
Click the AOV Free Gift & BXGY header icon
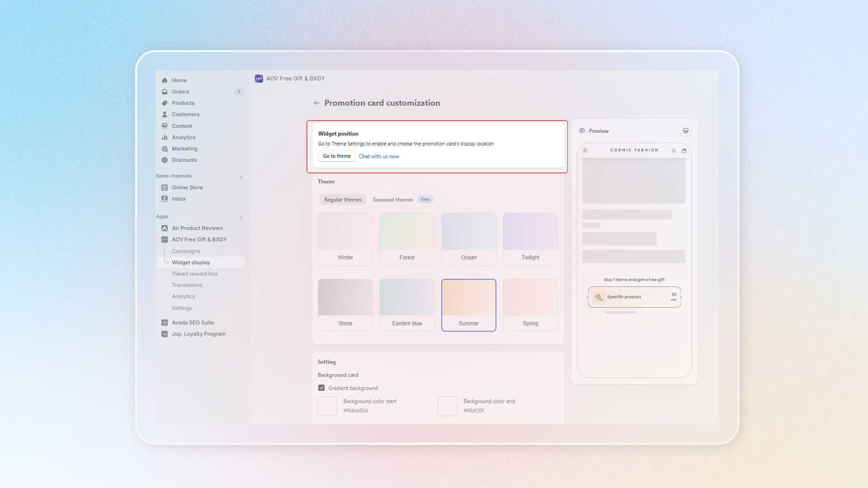point(259,79)
